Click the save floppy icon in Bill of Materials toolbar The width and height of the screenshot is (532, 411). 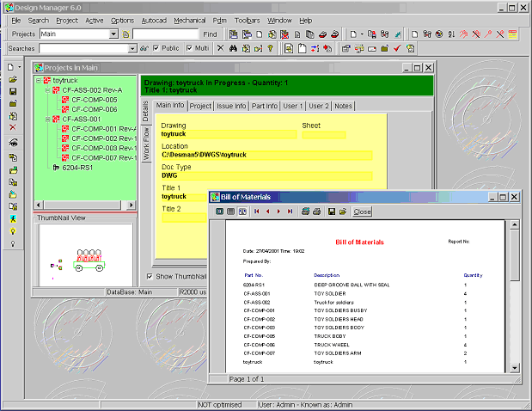(332, 212)
